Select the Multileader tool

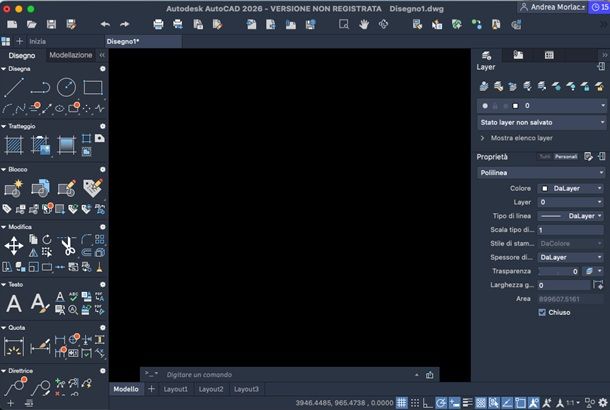tap(16, 386)
